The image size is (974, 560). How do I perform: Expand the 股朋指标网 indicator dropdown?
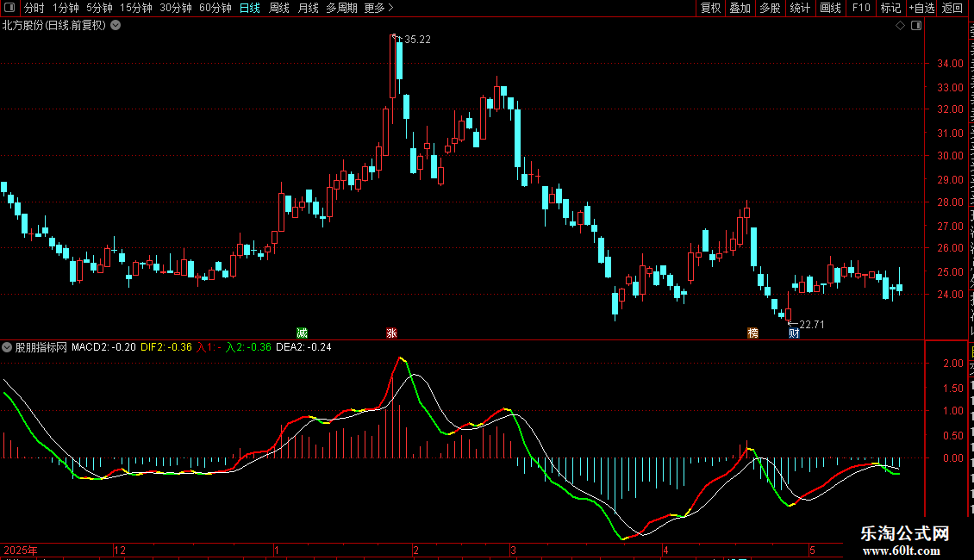pyautogui.click(x=7, y=347)
